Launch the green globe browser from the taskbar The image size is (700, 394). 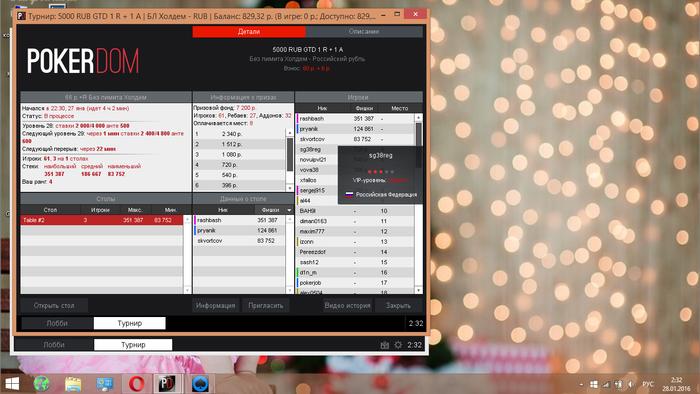click(x=42, y=384)
